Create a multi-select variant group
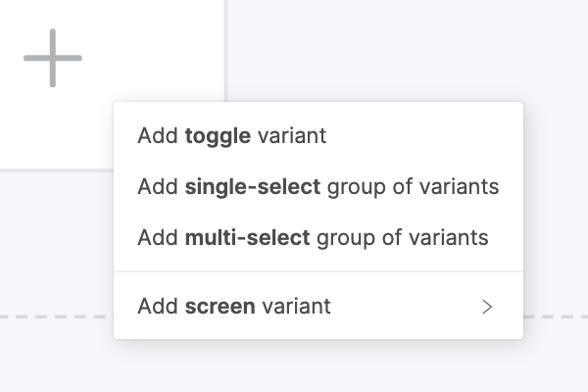This screenshot has height=392, width=588. pos(313,237)
